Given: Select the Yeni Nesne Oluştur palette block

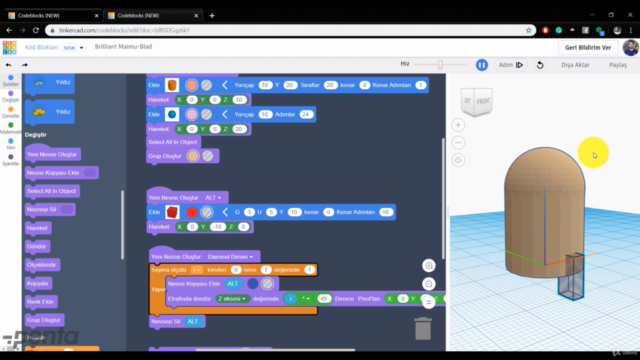Looking at the screenshot, I should 53,154.
